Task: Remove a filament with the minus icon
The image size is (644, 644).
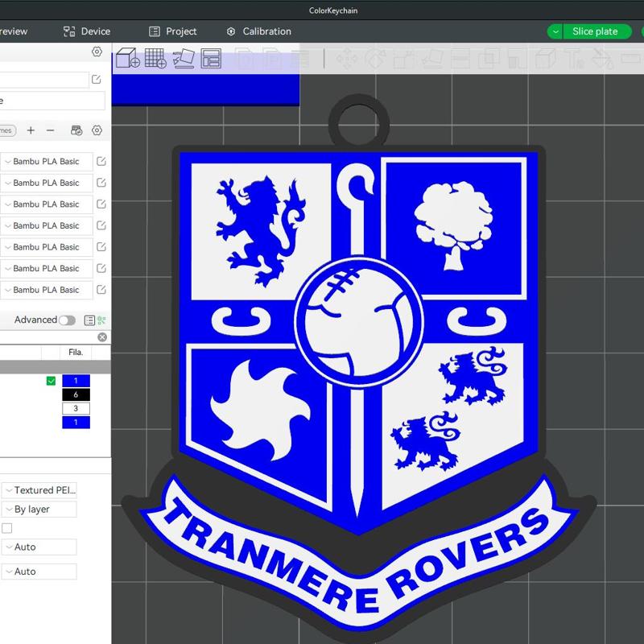Action: (x=51, y=130)
